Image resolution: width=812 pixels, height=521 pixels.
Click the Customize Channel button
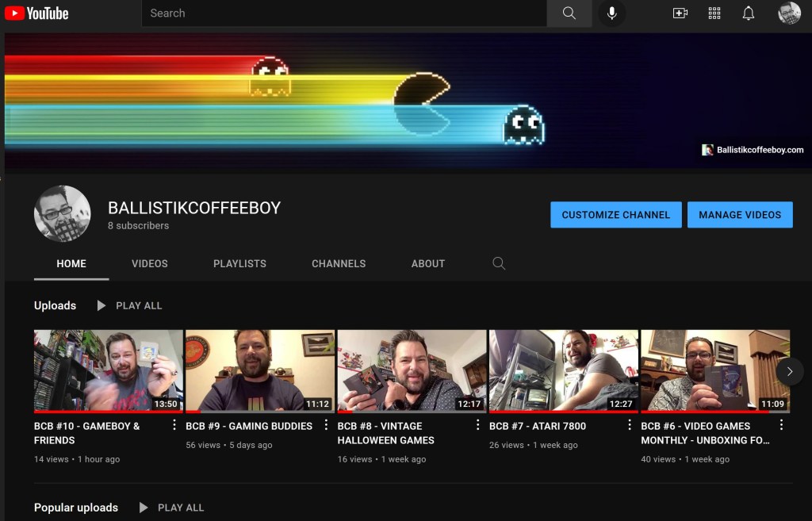[x=615, y=215]
